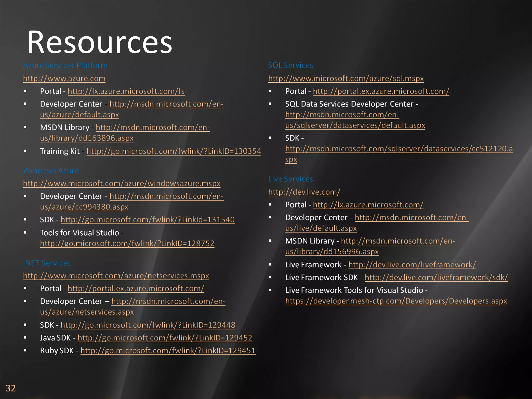Open .NET Services SDK link LinkID=129448
Image resolution: width=532 pixels, height=399 pixels.
pos(148,325)
